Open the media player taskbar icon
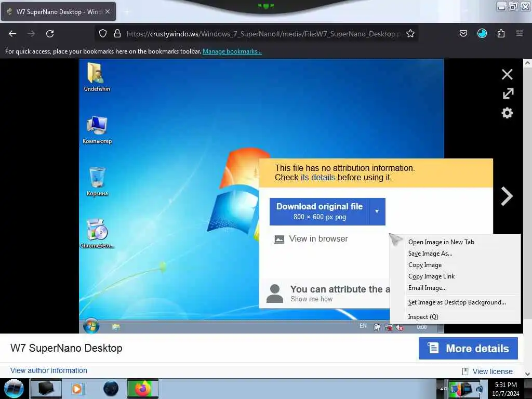Viewport: 532px width, 399px height. coord(77,389)
